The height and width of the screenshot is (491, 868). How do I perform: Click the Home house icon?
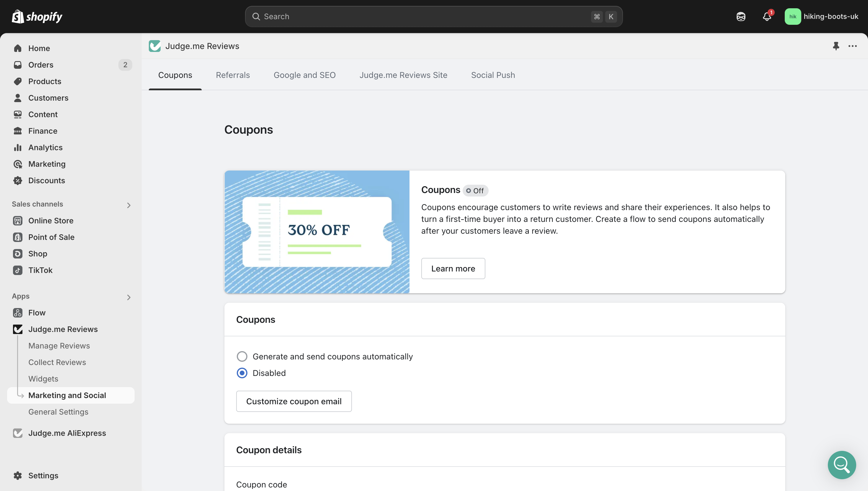[x=18, y=48]
